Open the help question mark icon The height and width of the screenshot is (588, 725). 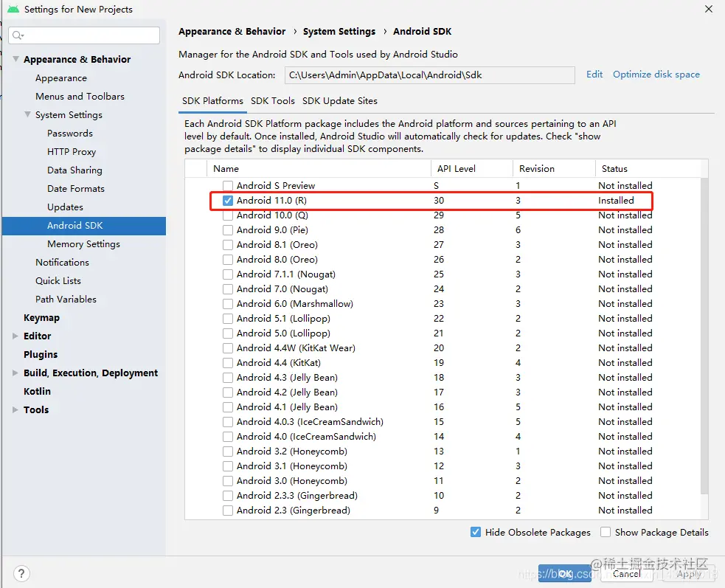click(21, 574)
